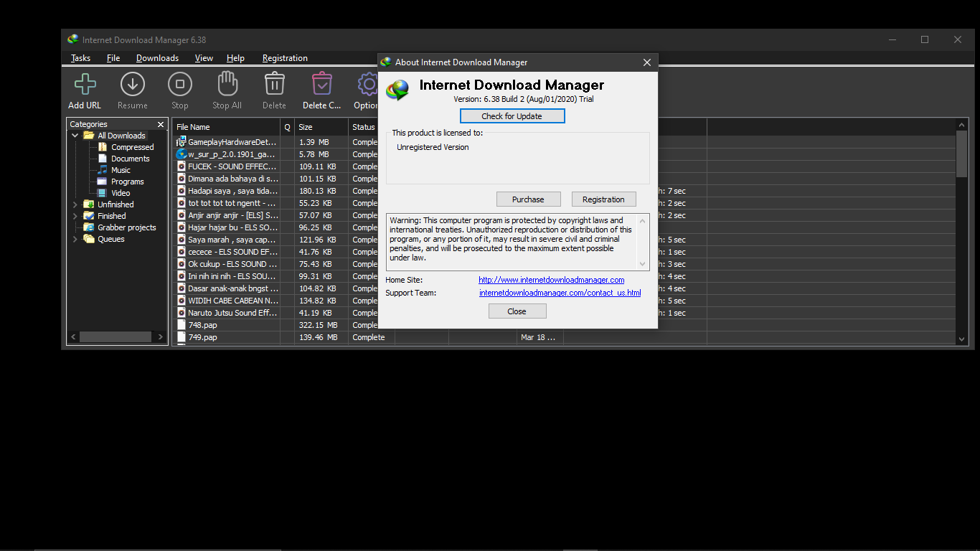Image resolution: width=980 pixels, height=551 pixels.
Task: Click the Purchase button
Action: (528, 199)
